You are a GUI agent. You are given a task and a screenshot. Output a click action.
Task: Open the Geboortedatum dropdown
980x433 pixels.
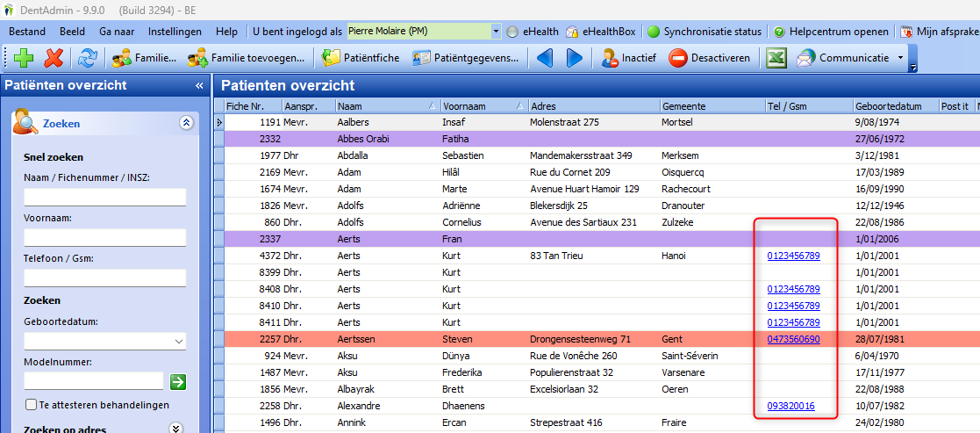(x=179, y=341)
